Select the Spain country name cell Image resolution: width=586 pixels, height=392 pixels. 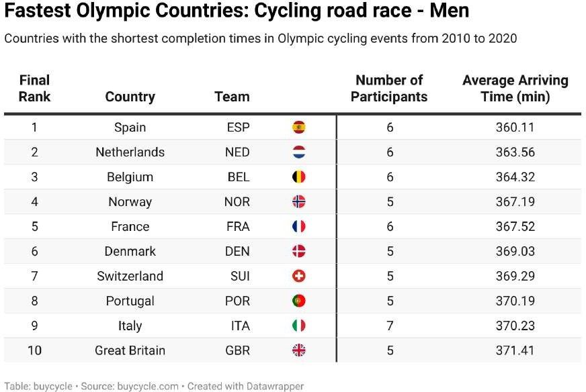130,127
